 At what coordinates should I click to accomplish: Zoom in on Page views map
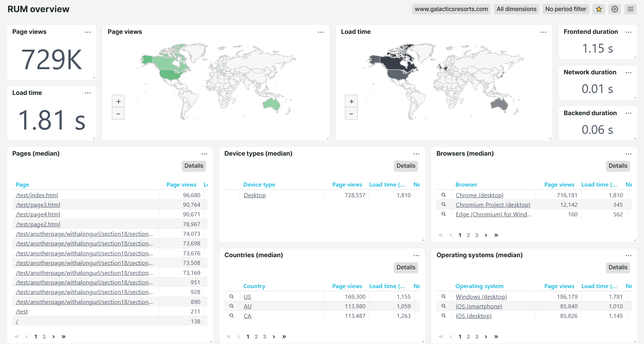point(118,101)
